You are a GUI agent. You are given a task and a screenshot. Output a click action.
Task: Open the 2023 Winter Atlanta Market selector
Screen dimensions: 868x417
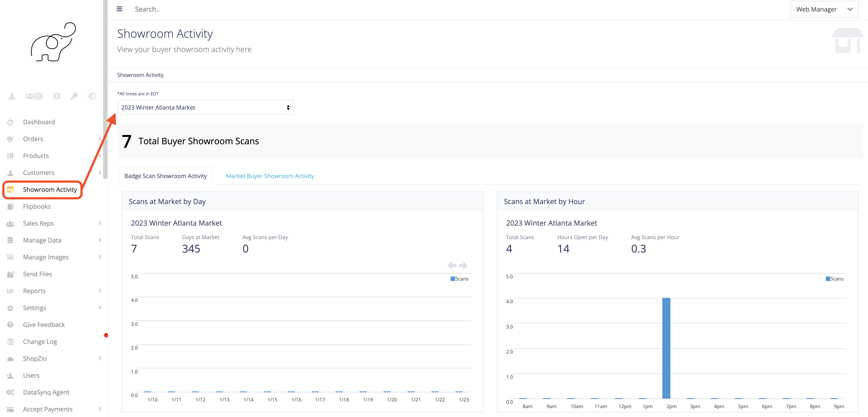coord(205,108)
